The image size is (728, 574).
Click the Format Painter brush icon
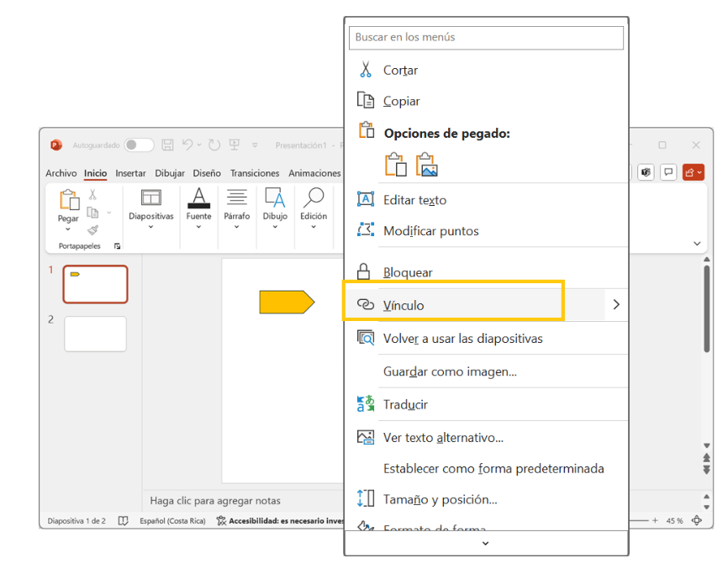93,229
